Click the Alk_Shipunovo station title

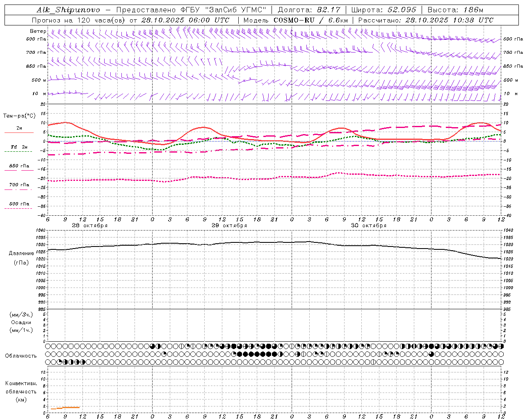point(68,10)
